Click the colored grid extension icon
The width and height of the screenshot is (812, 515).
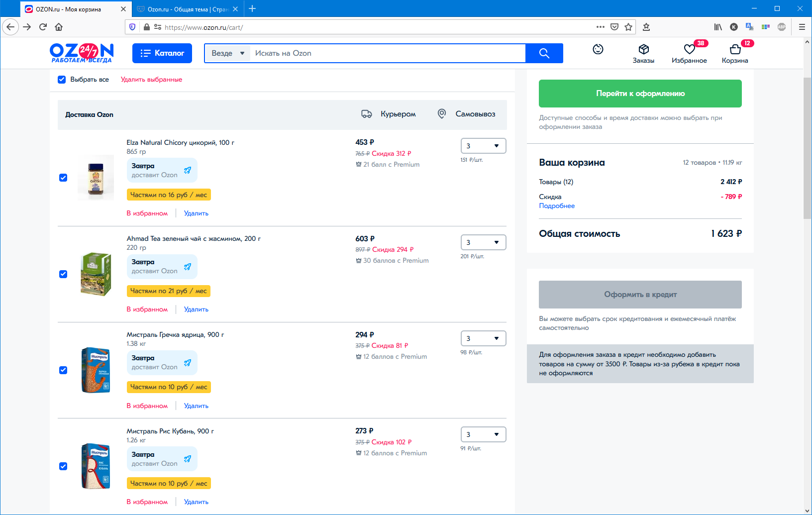coord(766,27)
